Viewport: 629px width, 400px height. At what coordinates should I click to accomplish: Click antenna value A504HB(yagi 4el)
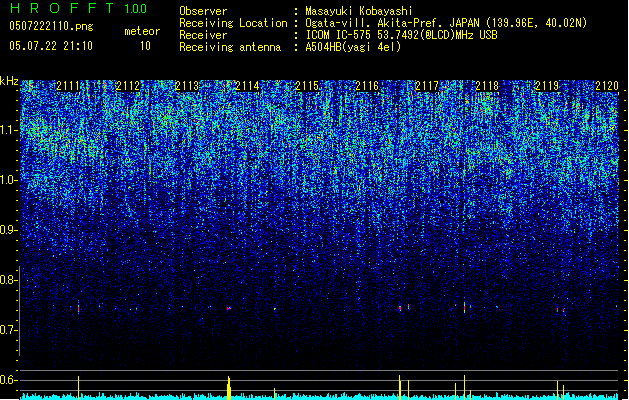pos(353,47)
